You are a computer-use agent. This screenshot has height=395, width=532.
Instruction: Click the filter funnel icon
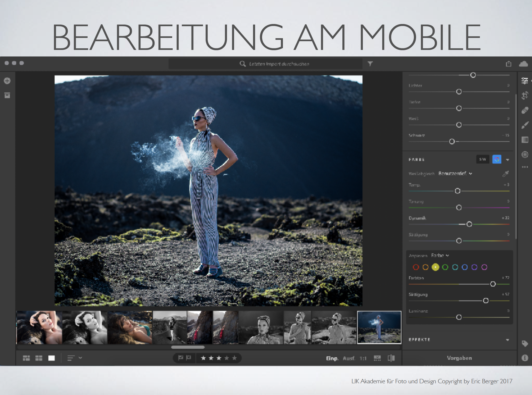point(370,64)
